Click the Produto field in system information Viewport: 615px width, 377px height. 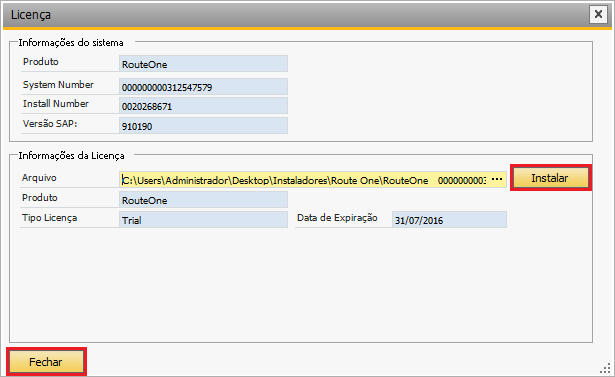pos(203,64)
